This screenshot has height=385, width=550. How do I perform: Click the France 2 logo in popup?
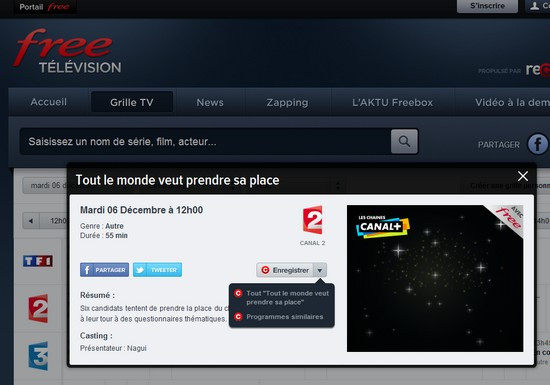pyautogui.click(x=312, y=220)
